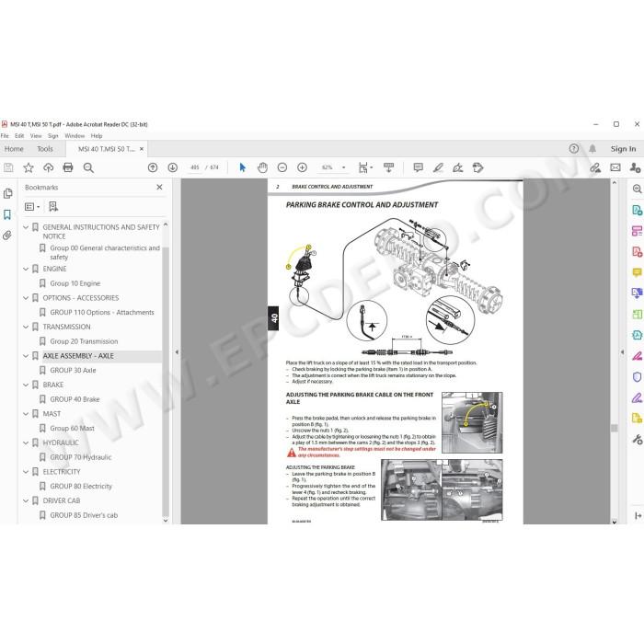Open the yellow comment tool in right pane
644x644 pixels.
pyautogui.click(x=637, y=272)
